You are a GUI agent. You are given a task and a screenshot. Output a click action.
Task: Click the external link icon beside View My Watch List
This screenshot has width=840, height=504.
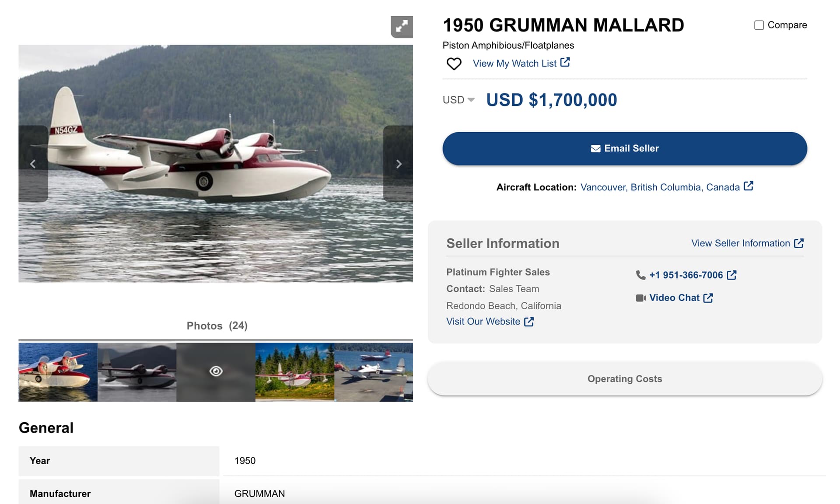pyautogui.click(x=565, y=62)
